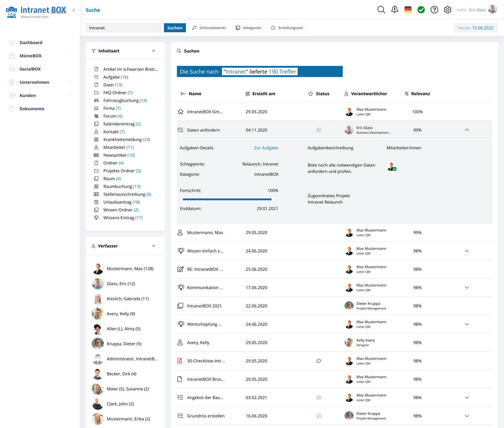Click the comment bubble status icon in 30-Checkliste row

[x=319, y=361]
